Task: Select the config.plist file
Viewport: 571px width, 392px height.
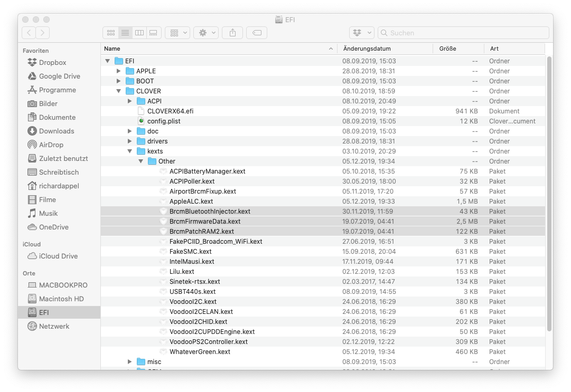Action: pos(323,121)
